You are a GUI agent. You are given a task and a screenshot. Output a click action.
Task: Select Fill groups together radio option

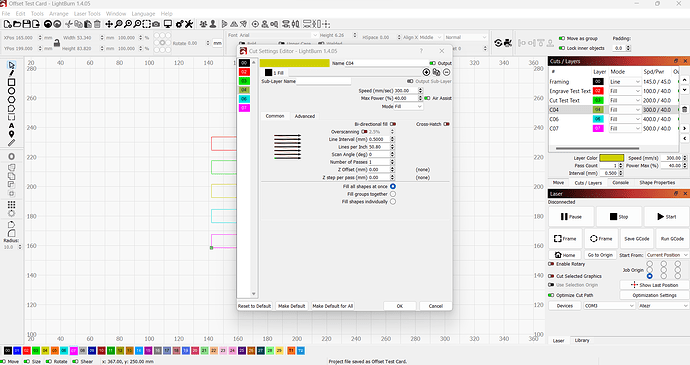click(x=393, y=194)
